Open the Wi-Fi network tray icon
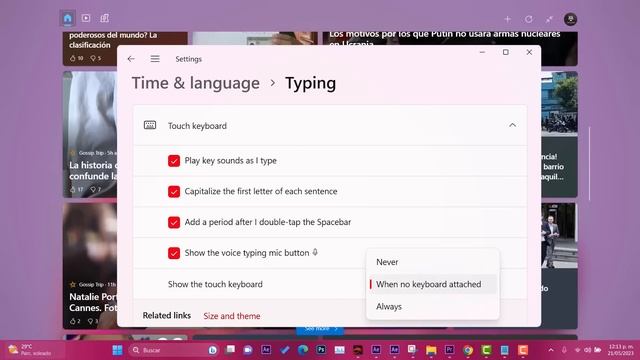The height and width of the screenshot is (360, 640). 577,350
